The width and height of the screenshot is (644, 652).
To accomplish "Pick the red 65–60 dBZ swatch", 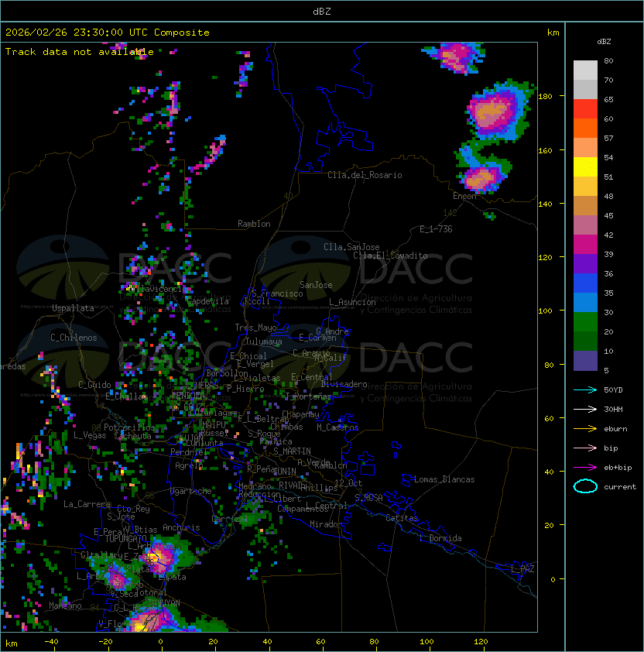I will click(585, 108).
